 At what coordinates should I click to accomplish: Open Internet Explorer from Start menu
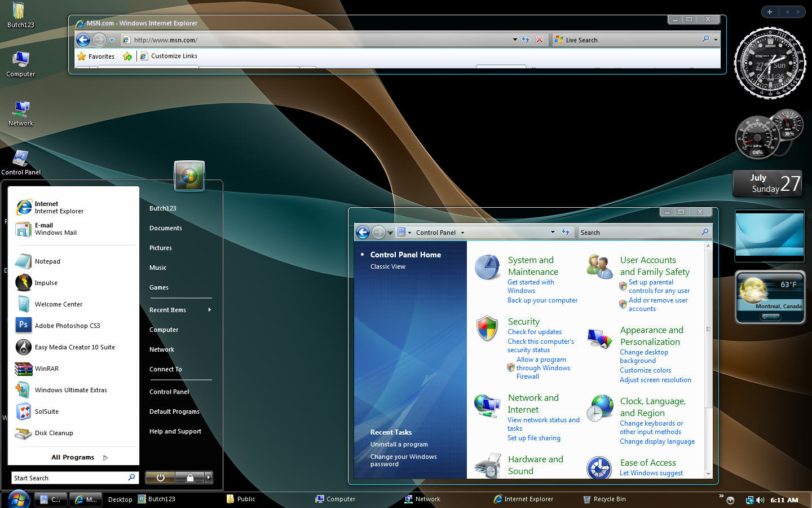(x=73, y=207)
